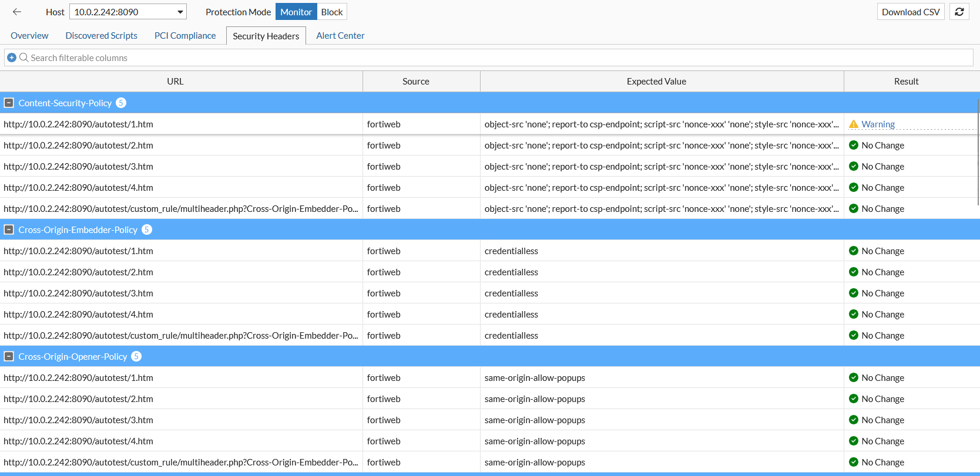The width and height of the screenshot is (980, 476).
Task: Click the back arrow icon
Action: click(17, 12)
